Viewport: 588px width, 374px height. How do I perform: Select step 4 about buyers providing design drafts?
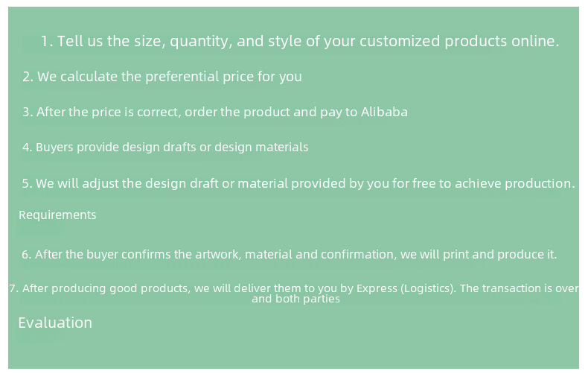click(164, 148)
